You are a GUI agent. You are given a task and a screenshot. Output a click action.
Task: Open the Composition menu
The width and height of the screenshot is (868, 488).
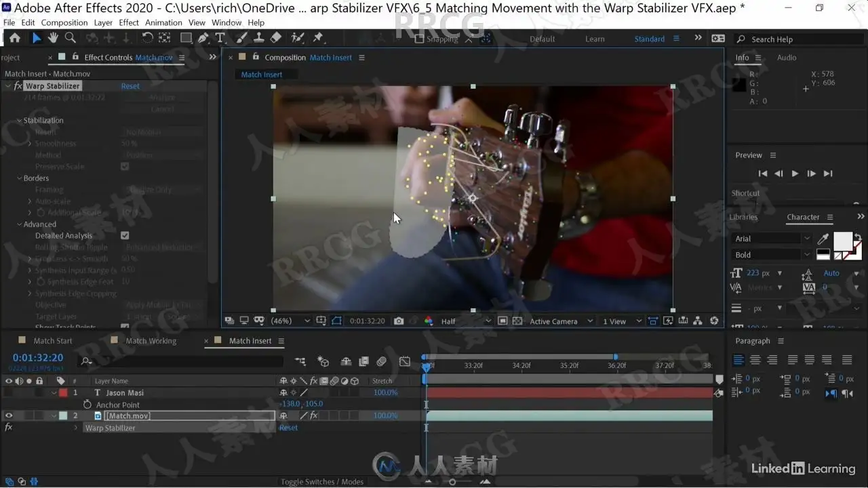[64, 22]
